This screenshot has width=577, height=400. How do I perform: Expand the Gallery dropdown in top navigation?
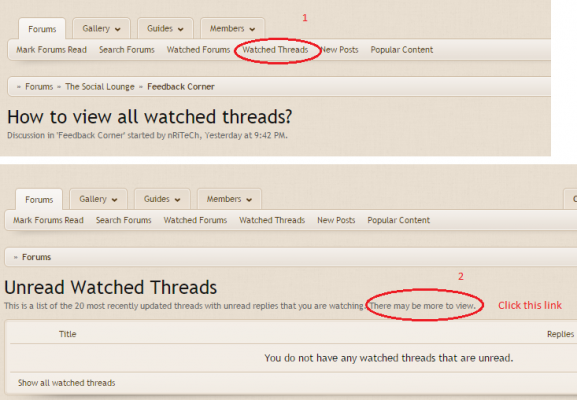click(101, 29)
